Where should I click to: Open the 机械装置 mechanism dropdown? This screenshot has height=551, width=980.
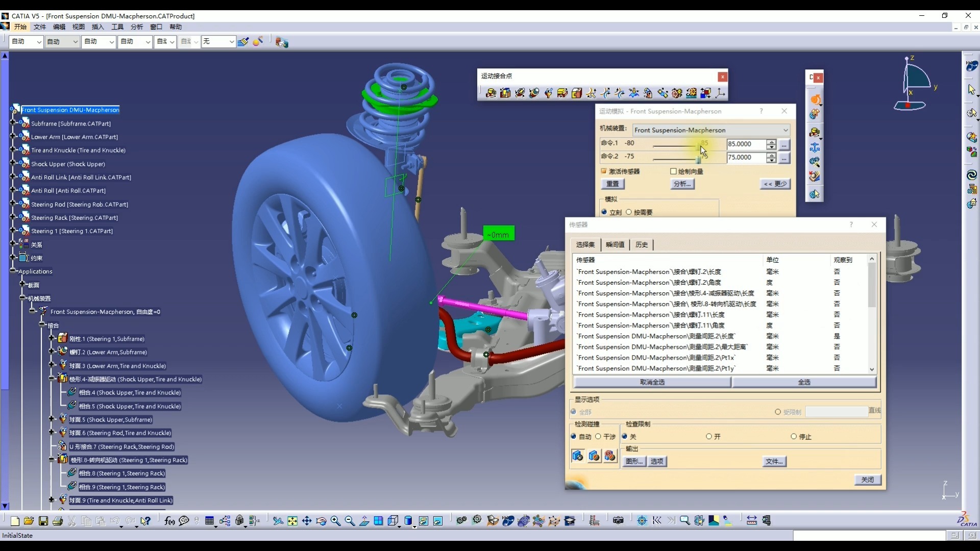tap(712, 130)
